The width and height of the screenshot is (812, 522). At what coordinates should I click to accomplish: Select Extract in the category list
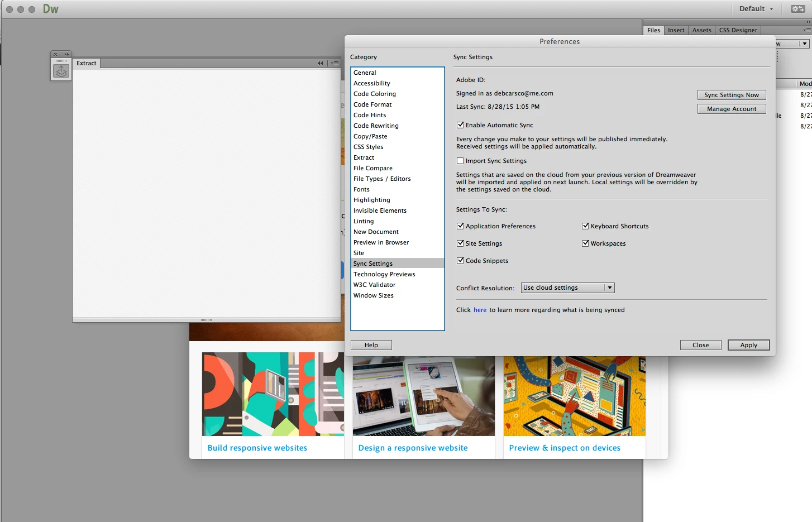(398, 157)
